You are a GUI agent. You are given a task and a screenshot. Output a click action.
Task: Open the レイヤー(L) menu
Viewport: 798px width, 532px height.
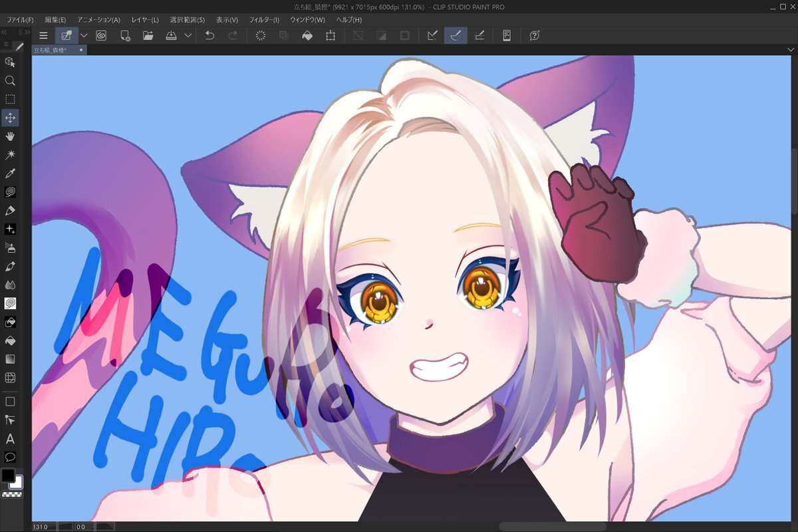click(145, 20)
